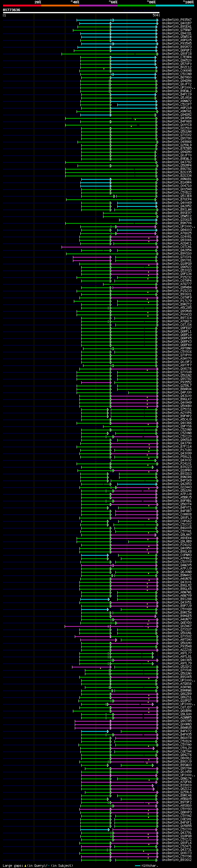197x868 pixels.
Task: Open hit UniRef100_Q9XFL6
Action: 177,843
